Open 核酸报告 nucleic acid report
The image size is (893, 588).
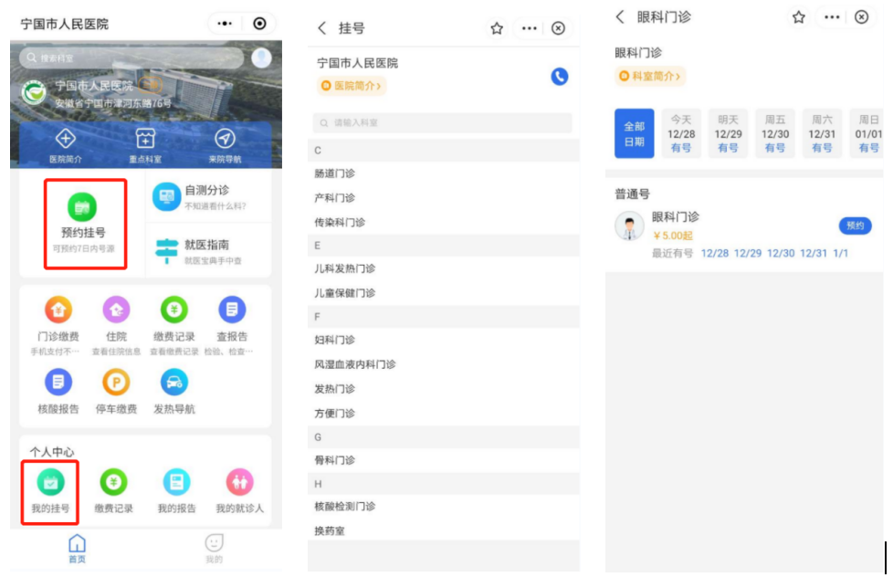pos(58,382)
